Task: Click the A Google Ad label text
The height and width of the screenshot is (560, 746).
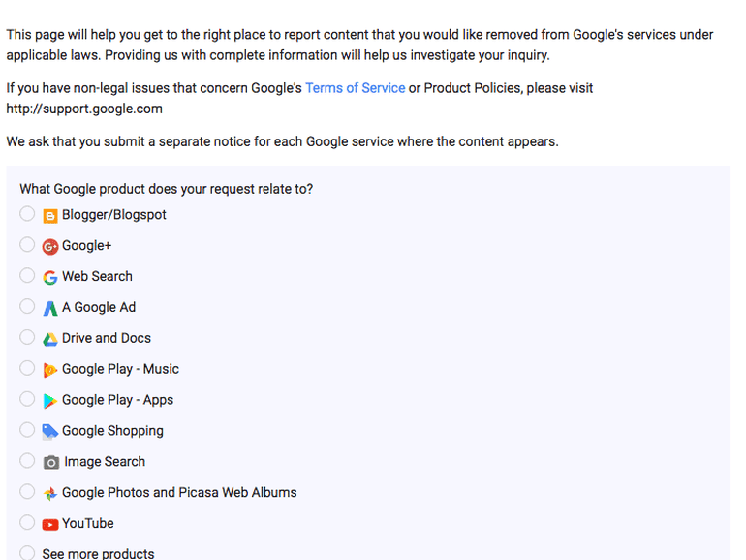Action: [99, 308]
